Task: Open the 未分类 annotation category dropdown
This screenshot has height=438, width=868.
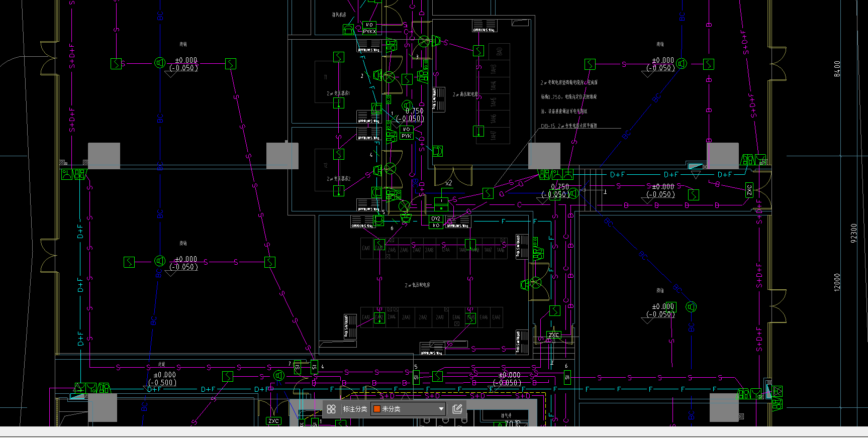Action: [x=408, y=409]
